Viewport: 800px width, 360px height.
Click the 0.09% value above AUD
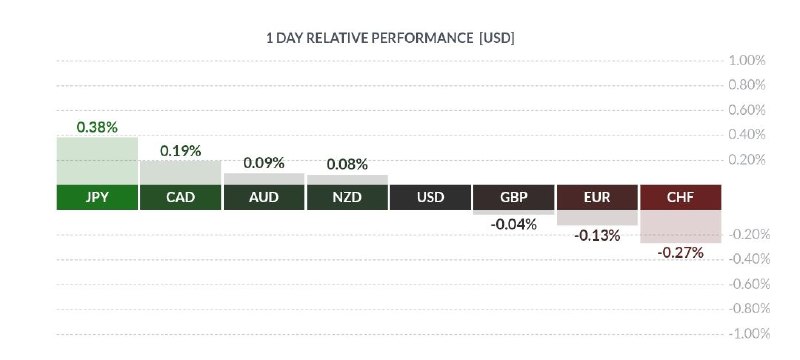click(264, 163)
